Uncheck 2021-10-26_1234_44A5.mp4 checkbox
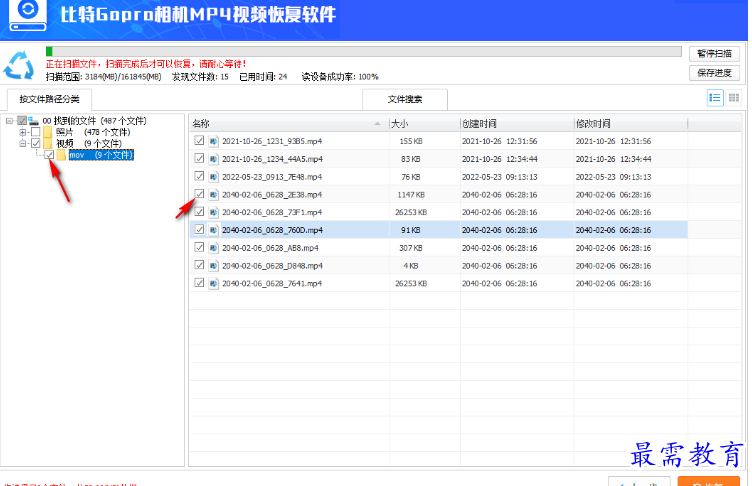The width and height of the screenshot is (752, 486). pos(200,158)
